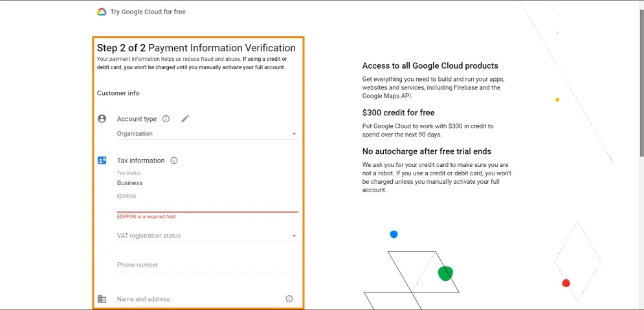
Task: Click the 'Tax information' label
Action: 141,161
